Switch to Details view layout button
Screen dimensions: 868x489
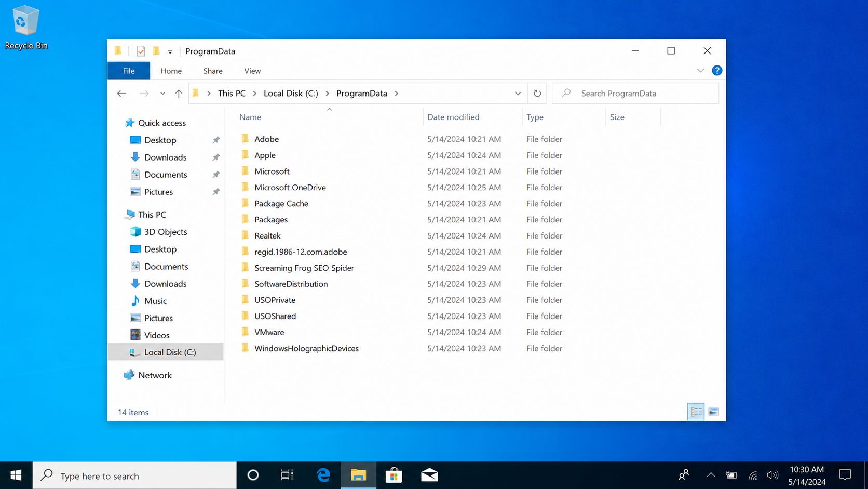(x=696, y=412)
